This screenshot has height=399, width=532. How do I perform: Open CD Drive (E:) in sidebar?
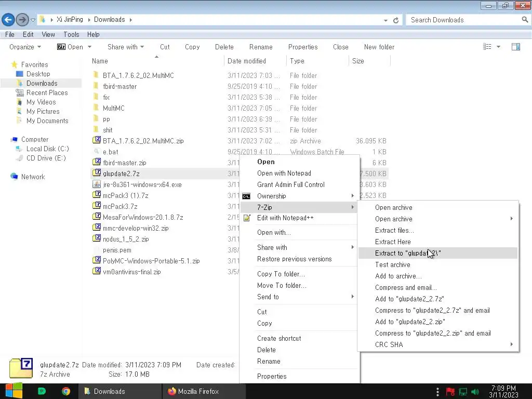coord(46,158)
